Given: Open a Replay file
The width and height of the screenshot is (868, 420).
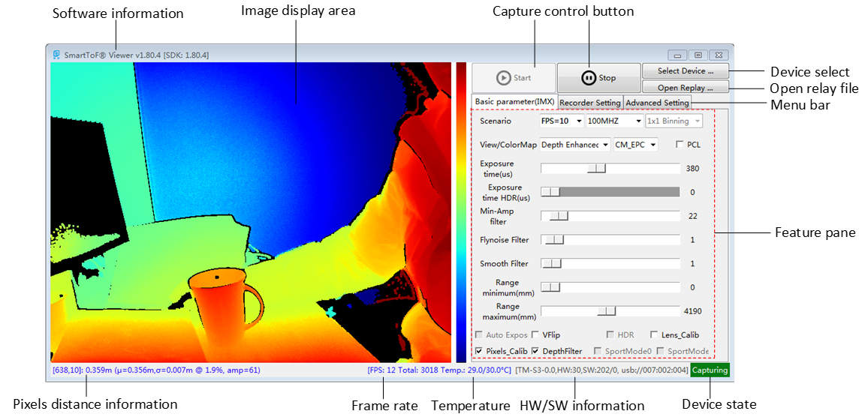Looking at the screenshot, I should click(x=686, y=87).
